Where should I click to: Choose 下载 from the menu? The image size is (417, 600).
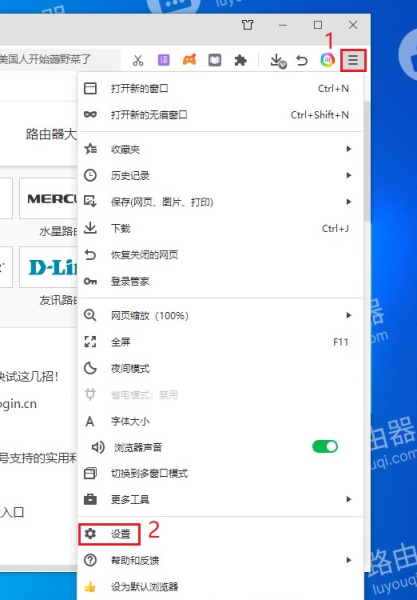(x=220, y=228)
